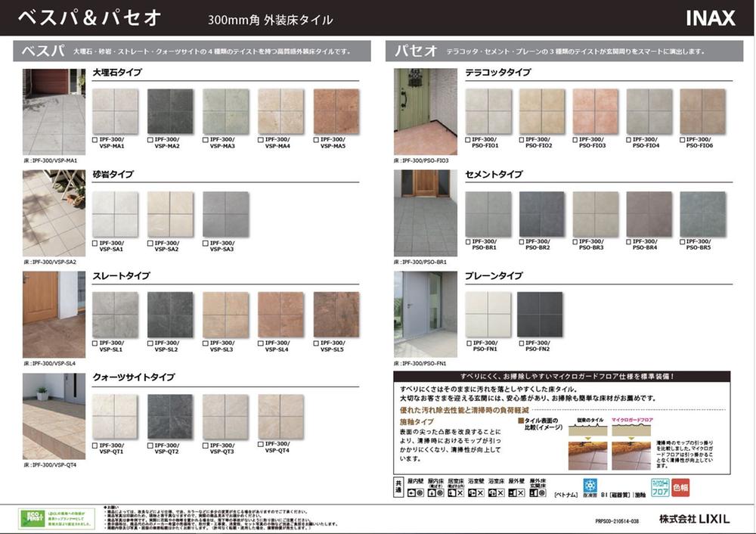Screen dimensions: 756x534
Task: Open the クォーツサイトタイプ step photo
Action: pos(54,416)
